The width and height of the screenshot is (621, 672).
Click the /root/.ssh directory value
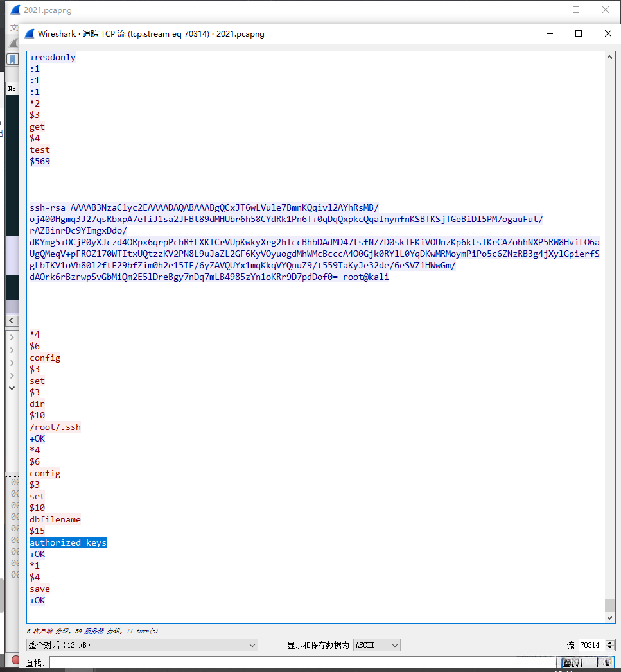[55, 427]
